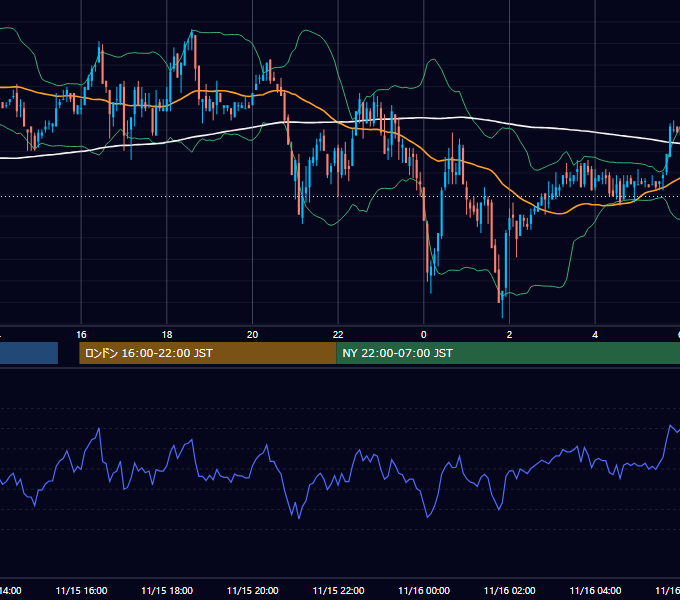Viewport: 680px width, 600px height.
Task: Click the 11/15 20:00 time label
Action: 252,590
